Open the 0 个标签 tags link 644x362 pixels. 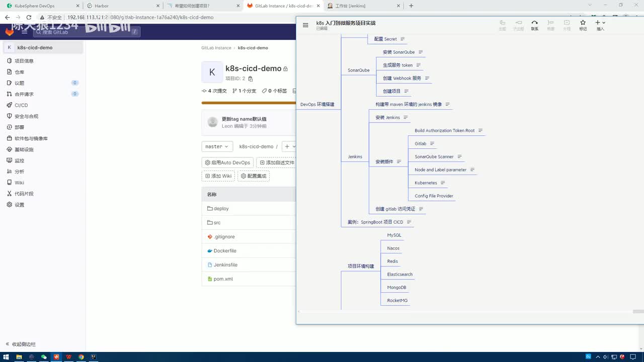[x=274, y=91]
